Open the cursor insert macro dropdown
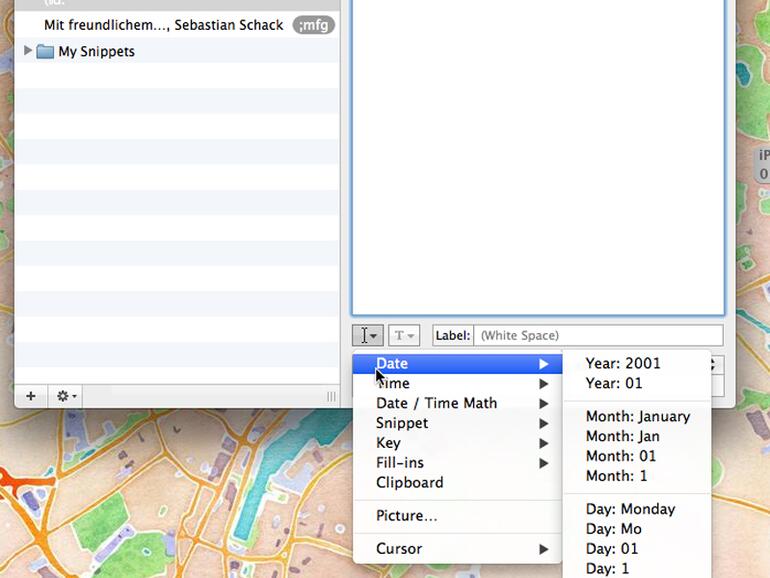Screen dimensions: 770x578 [x=368, y=335]
